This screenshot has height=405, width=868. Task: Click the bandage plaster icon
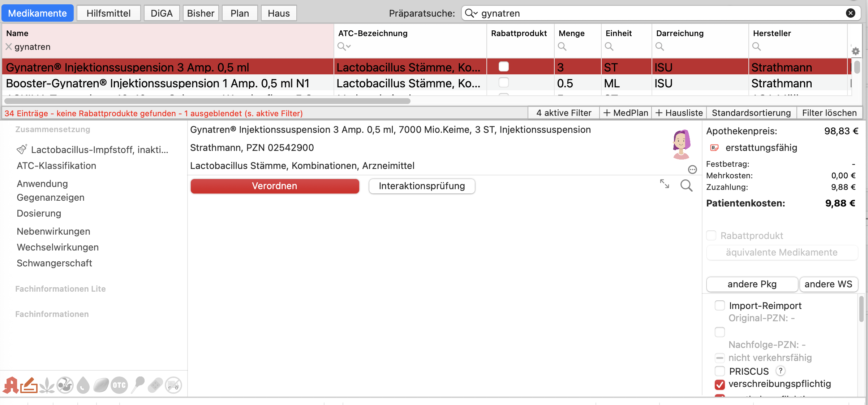point(155,385)
